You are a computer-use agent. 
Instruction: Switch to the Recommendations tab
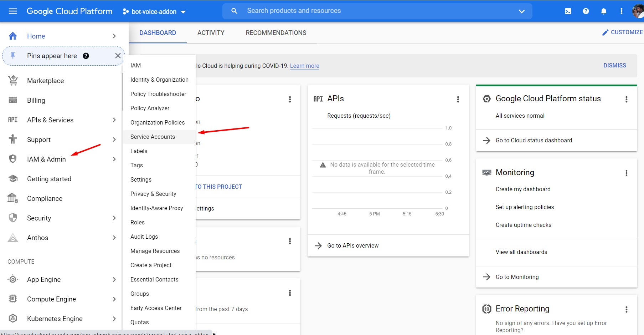coord(276,33)
